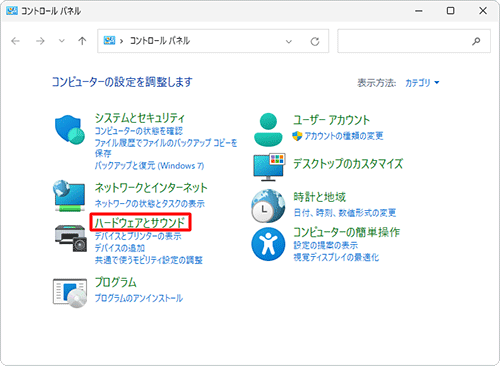Open the 表示方法 カテゴリ dropdown

[422, 82]
